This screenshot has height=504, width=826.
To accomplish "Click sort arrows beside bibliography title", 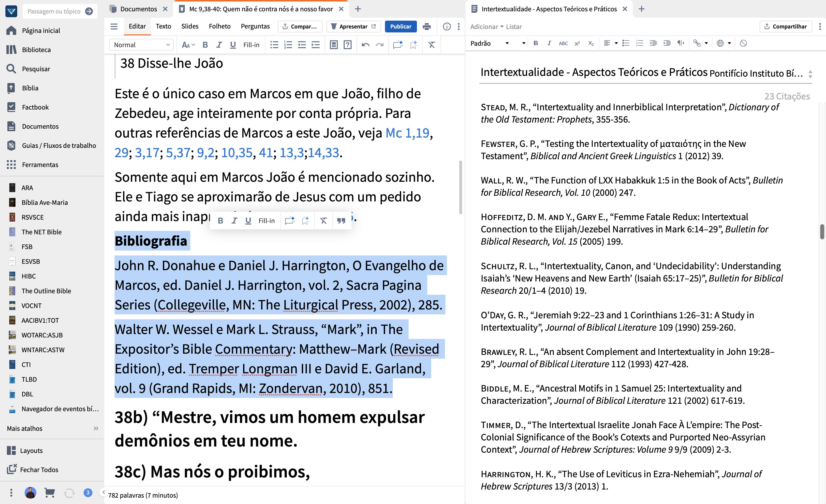I will point(810,74).
